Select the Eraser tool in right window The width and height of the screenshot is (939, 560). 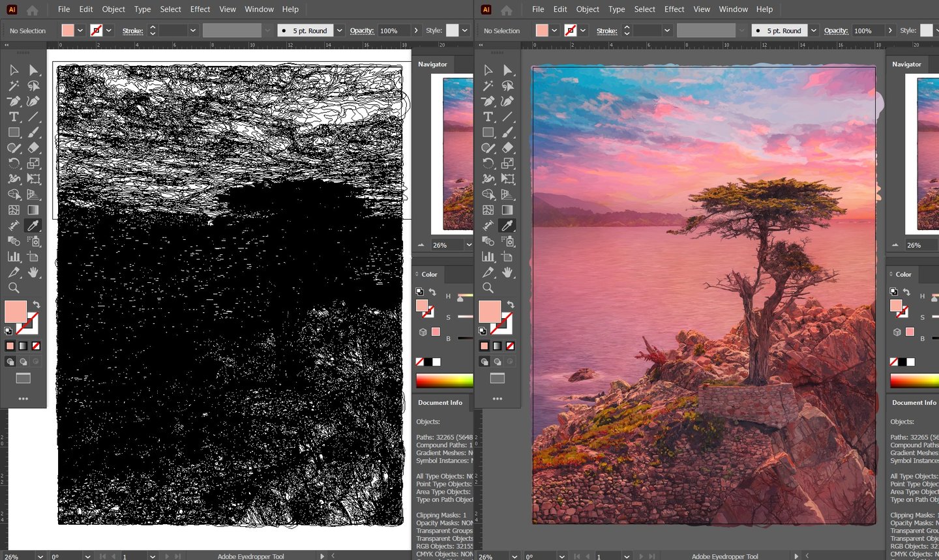click(507, 148)
